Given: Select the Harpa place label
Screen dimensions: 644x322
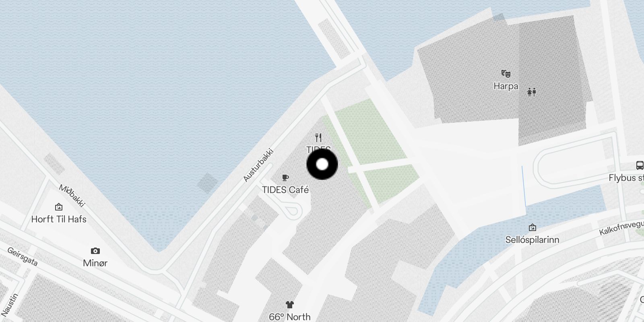Looking at the screenshot, I should pyautogui.click(x=506, y=86).
